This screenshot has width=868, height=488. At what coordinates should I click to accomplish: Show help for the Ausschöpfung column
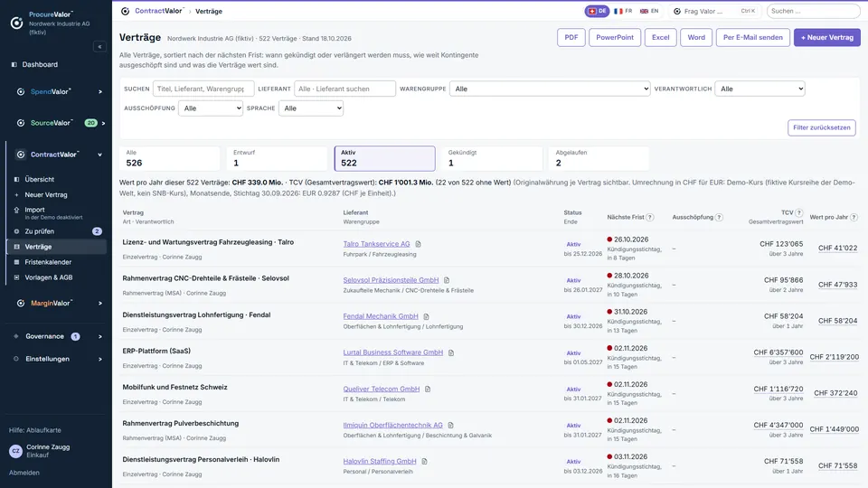click(x=719, y=218)
